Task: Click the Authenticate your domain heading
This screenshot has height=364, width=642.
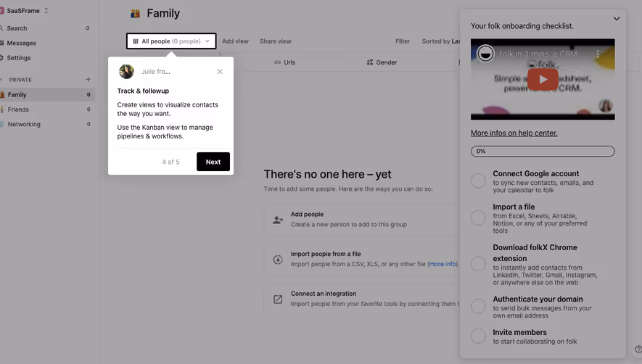Action: [x=538, y=299]
